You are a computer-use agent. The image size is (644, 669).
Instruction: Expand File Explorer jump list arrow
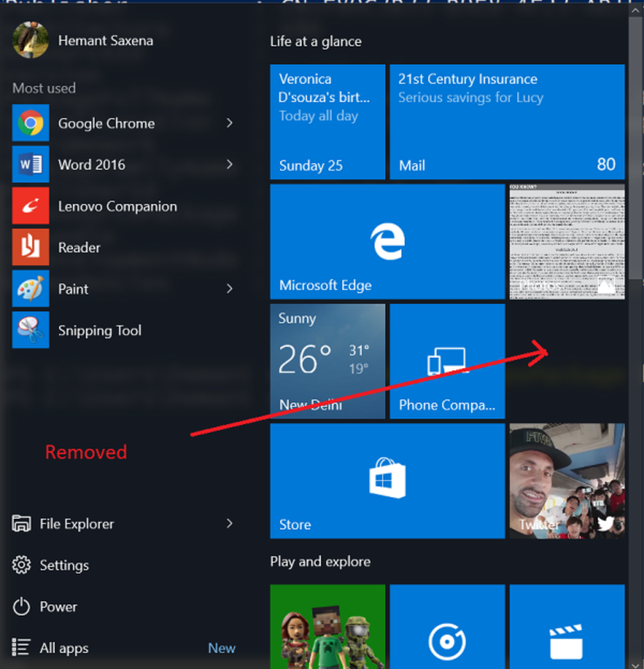tap(230, 523)
